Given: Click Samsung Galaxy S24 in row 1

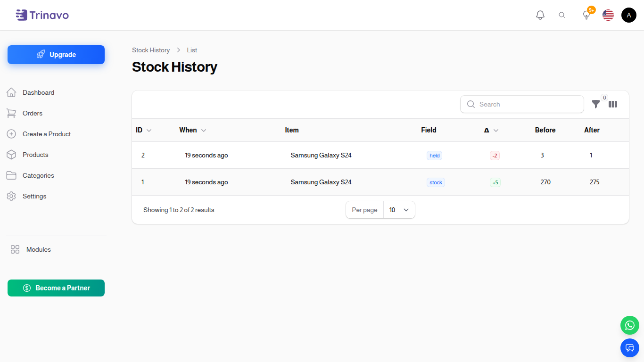Looking at the screenshot, I should point(321,182).
